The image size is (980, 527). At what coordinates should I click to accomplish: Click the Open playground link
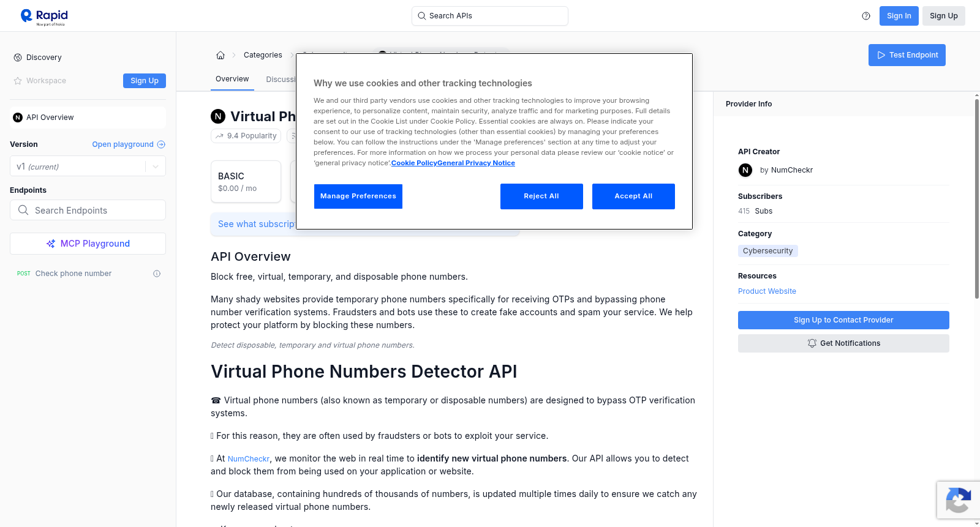pos(123,144)
